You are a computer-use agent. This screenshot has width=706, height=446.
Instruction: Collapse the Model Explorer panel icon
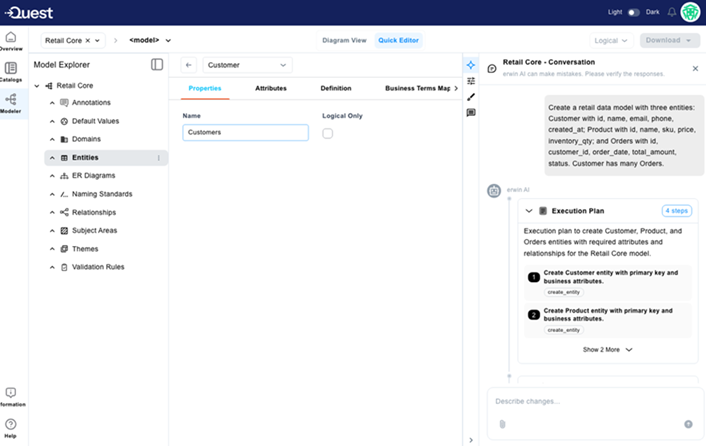tap(157, 64)
